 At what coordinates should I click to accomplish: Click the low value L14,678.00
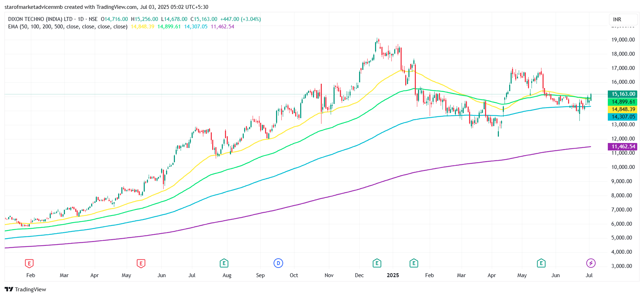click(174, 19)
